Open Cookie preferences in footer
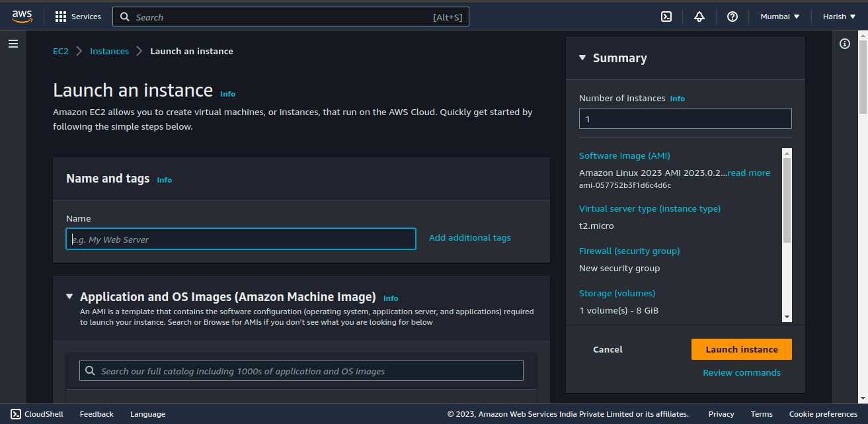 (x=823, y=414)
